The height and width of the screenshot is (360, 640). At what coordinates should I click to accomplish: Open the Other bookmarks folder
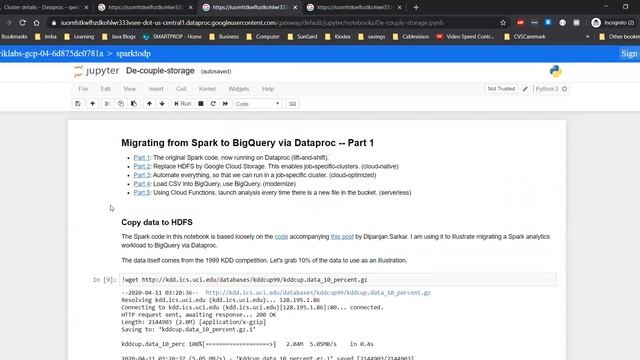click(619, 37)
